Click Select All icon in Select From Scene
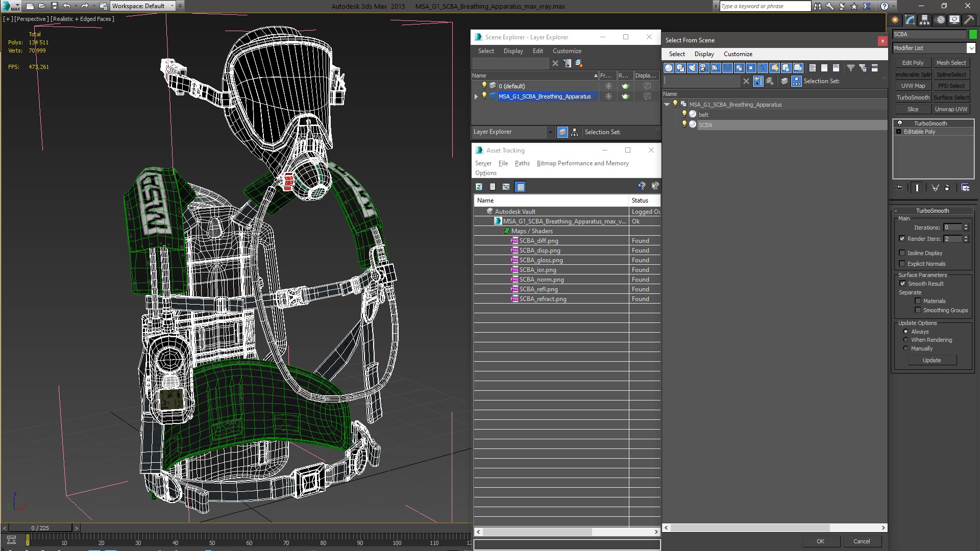Screen dimensions: 980x551 (x=813, y=68)
